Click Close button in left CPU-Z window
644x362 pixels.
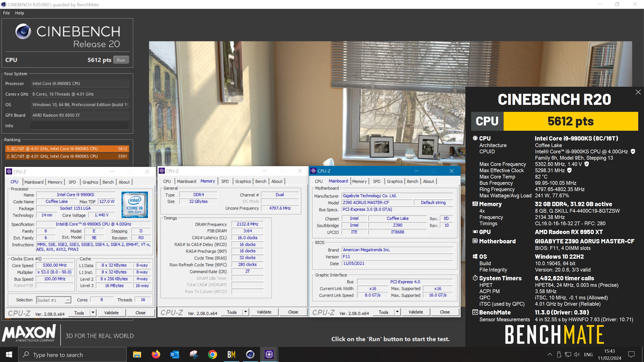coord(140,312)
